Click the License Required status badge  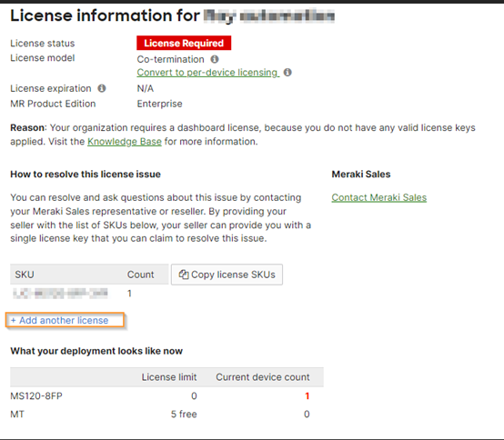tap(184, 43)
